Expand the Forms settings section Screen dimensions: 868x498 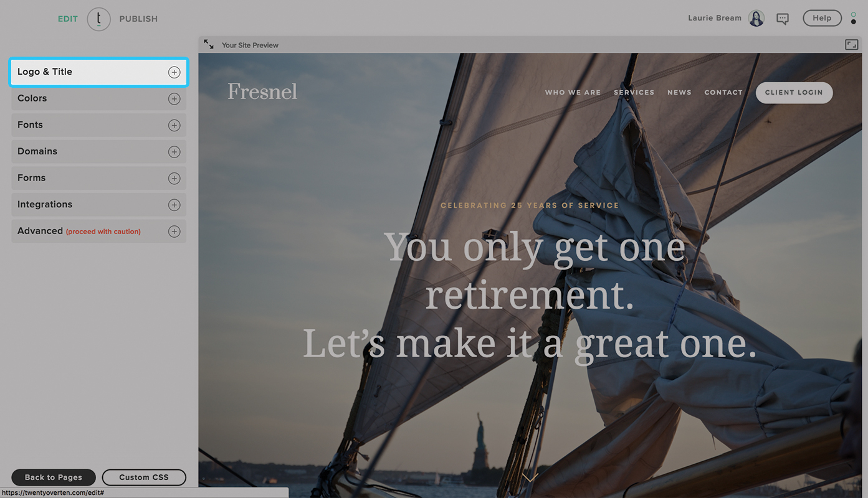(x=98, y=178)
